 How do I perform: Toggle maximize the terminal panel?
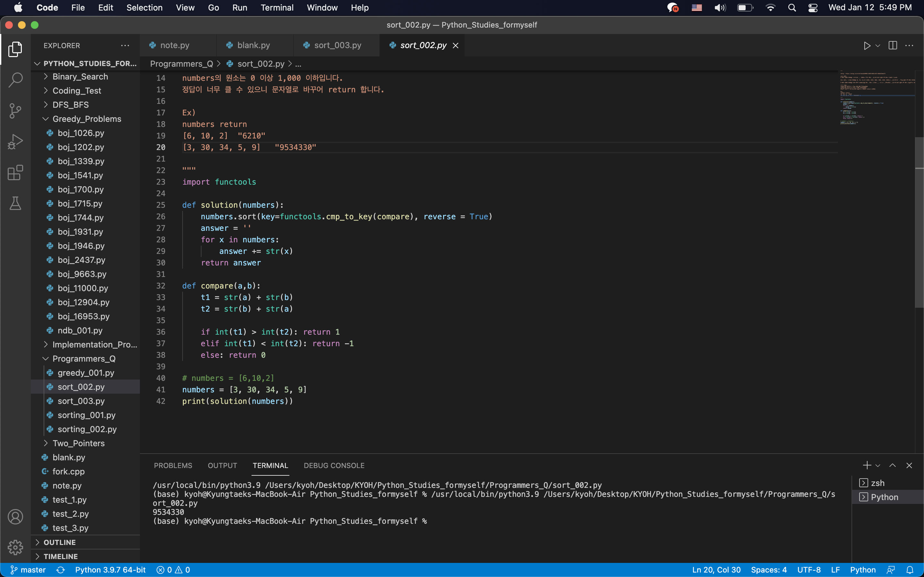[892, 465]
